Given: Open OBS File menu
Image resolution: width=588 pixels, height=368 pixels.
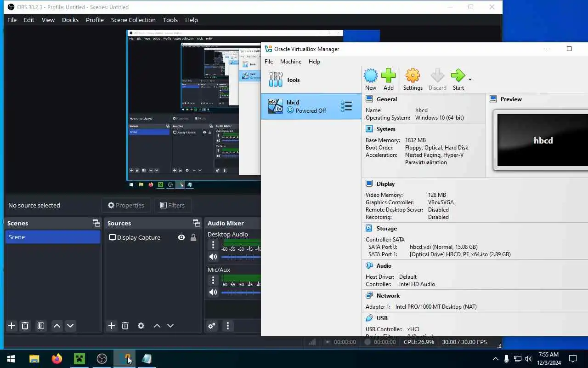Looking at the screenshot, I should pos(12,20).
